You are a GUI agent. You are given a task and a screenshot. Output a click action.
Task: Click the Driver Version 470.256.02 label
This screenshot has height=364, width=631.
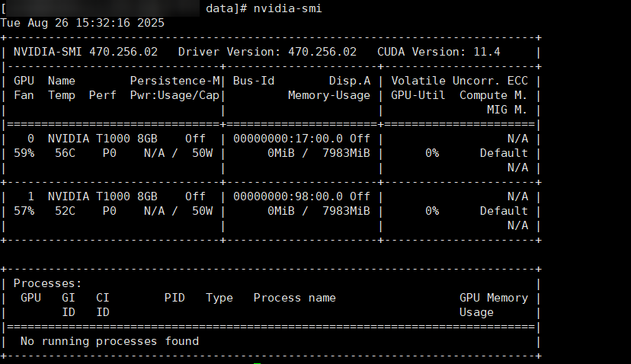pyautogui.click(x=267, y=52)
